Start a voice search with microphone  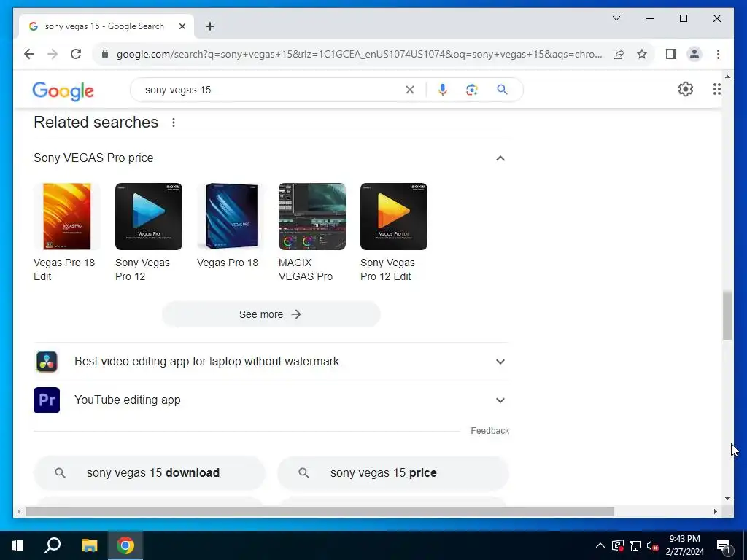pyautogui.click(x=443, y=90)
